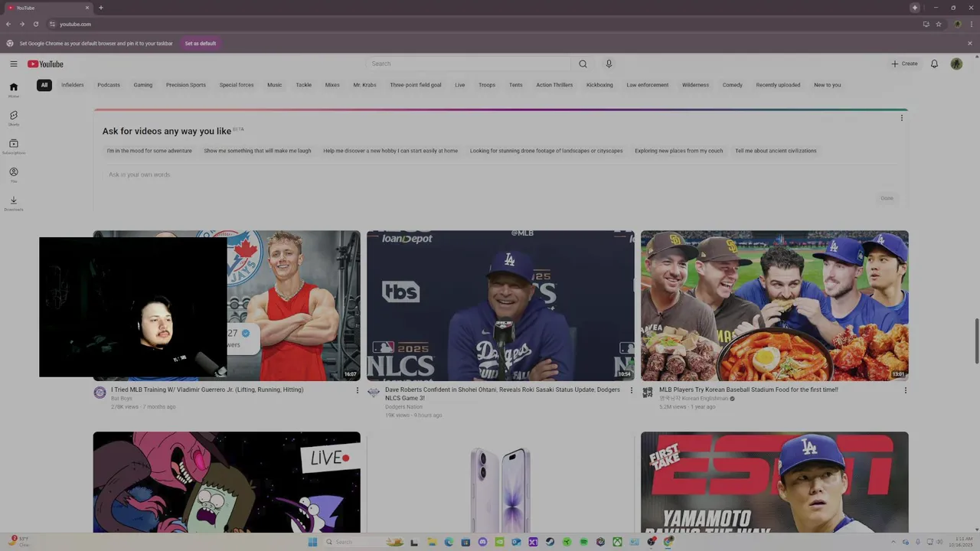Open more options for Dave Roberts video

click(x=631, y=390)
